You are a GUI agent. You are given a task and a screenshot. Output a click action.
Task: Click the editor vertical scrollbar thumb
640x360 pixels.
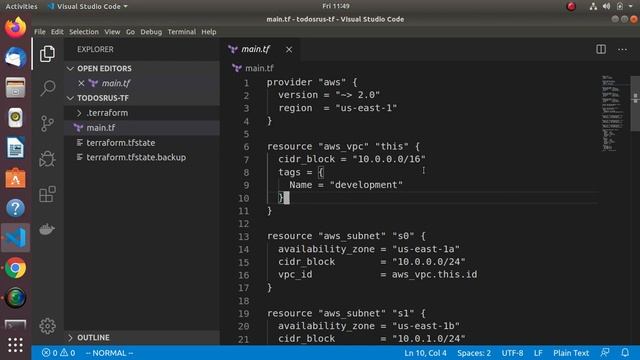pos(635,104)
